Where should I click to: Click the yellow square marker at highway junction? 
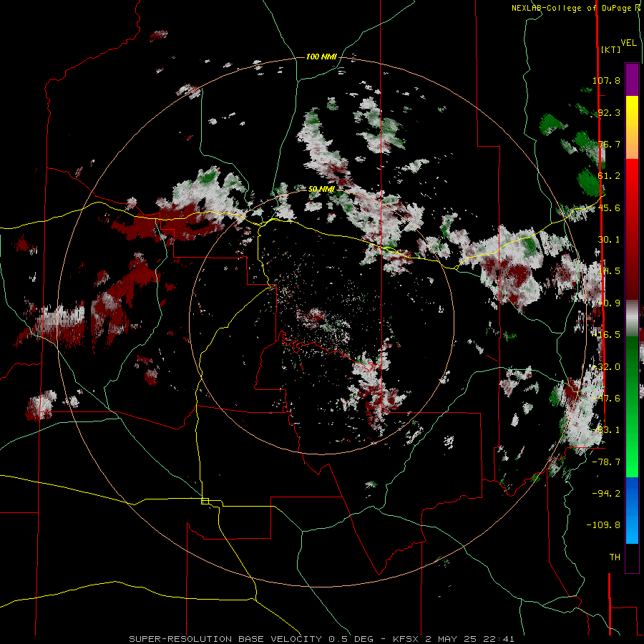coord(205,501)
